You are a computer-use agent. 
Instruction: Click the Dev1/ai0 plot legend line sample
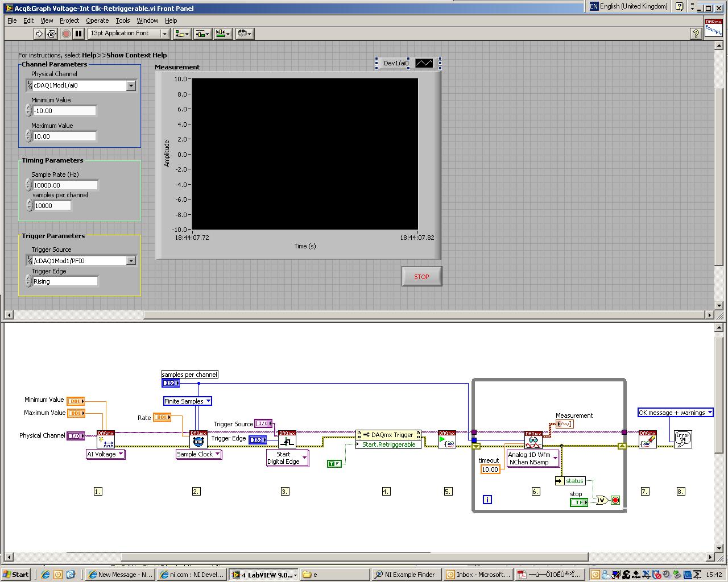[x=424, y=63]
